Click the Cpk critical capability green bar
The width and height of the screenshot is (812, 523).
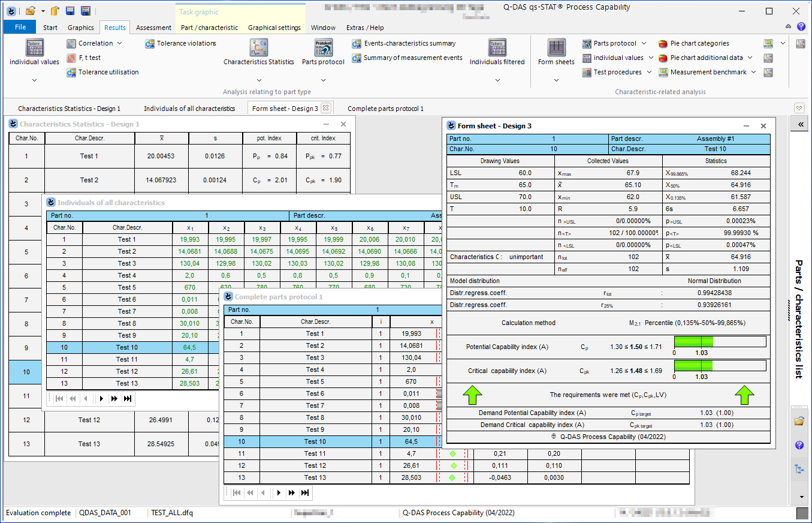(694, 365)
